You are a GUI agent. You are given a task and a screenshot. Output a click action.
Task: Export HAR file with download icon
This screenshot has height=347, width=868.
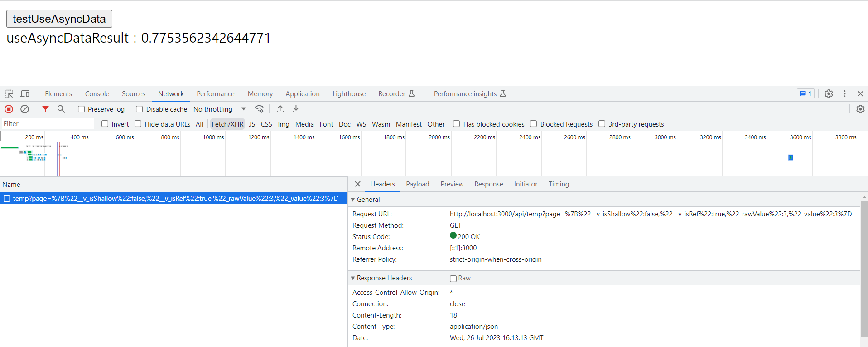click(x=296, y=109)
